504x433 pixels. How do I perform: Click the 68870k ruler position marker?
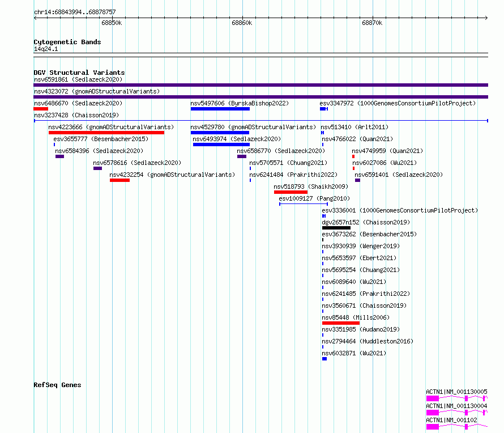372,23
